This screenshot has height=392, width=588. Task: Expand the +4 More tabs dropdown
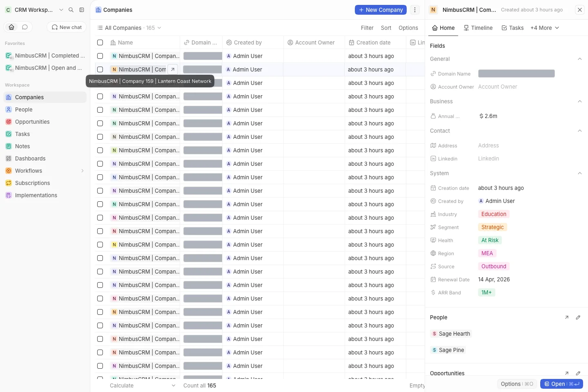click(545, 28)
